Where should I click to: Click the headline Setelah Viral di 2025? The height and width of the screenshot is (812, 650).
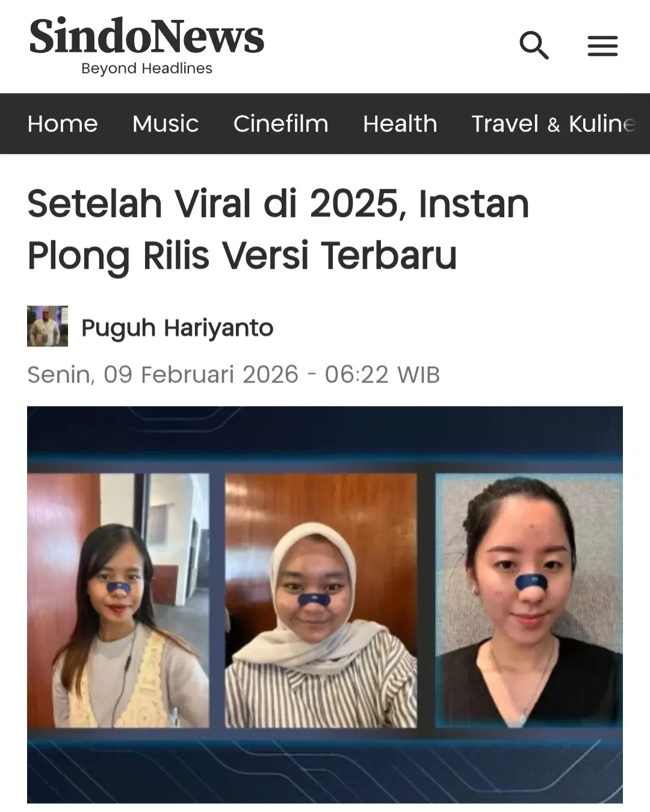278,229
